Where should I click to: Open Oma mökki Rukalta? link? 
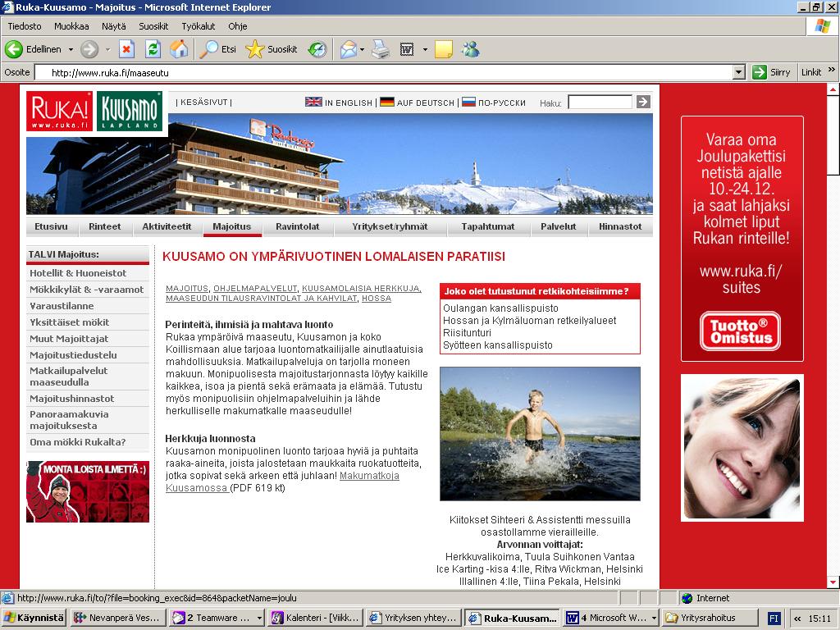78,442
